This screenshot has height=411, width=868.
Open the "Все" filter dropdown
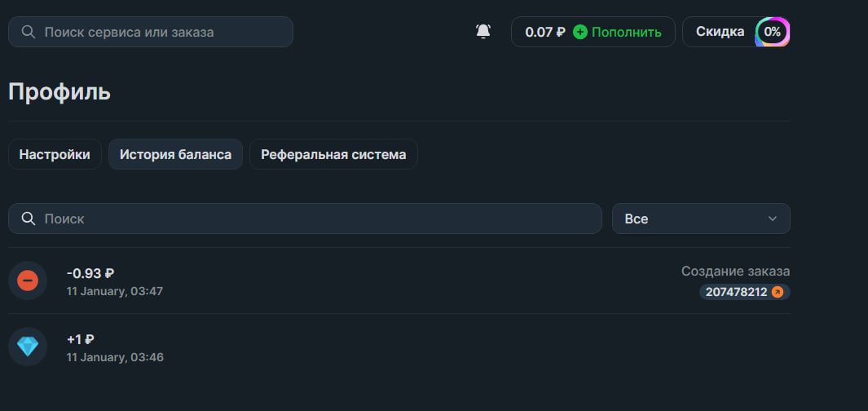701,219
